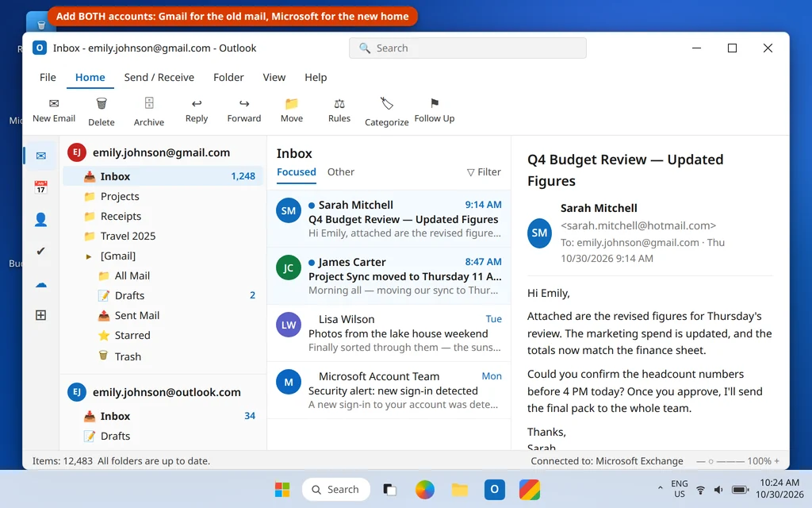Screen dimensions: 812x508
Task: Flag message with Follow Up
Action: 435,110
